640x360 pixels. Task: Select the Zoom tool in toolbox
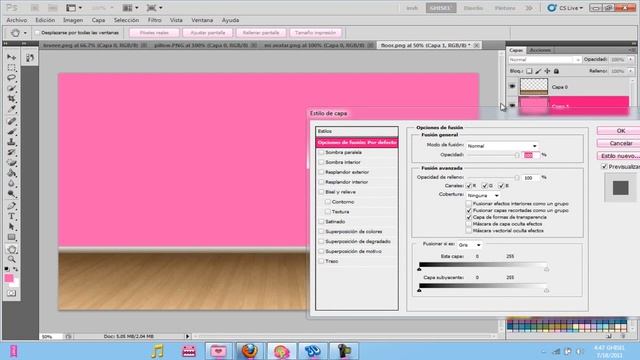click(x=11, y=259)
